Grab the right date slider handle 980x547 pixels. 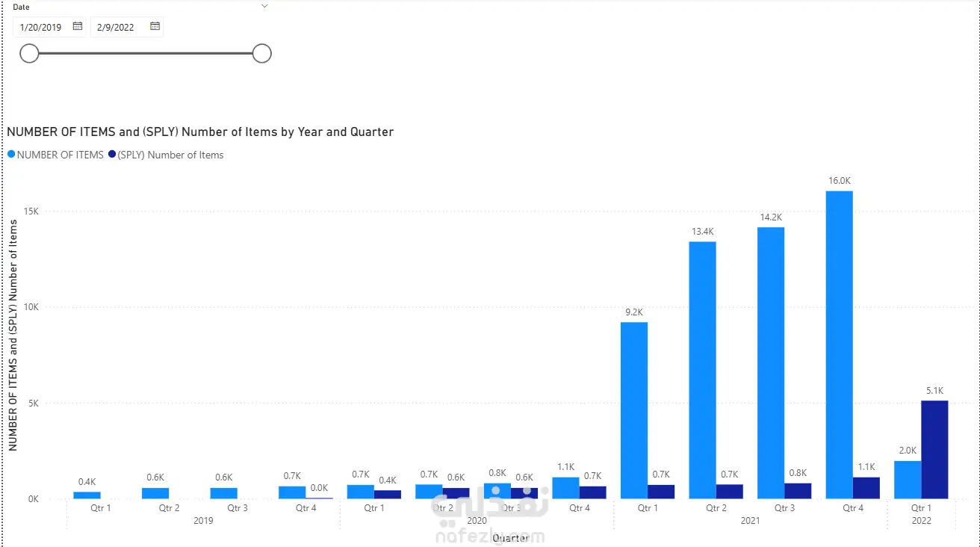261,54
